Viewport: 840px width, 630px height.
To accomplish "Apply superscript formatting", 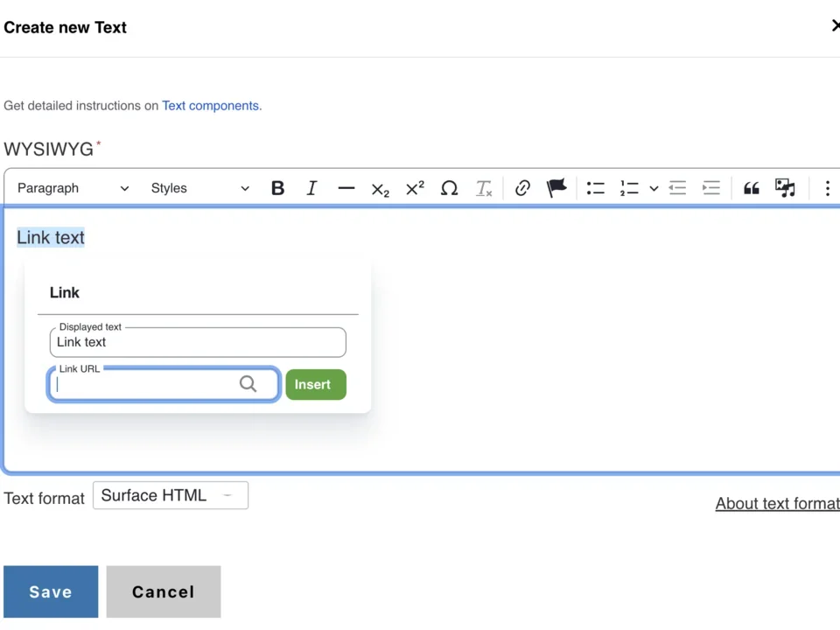I will tap(414, 188).
